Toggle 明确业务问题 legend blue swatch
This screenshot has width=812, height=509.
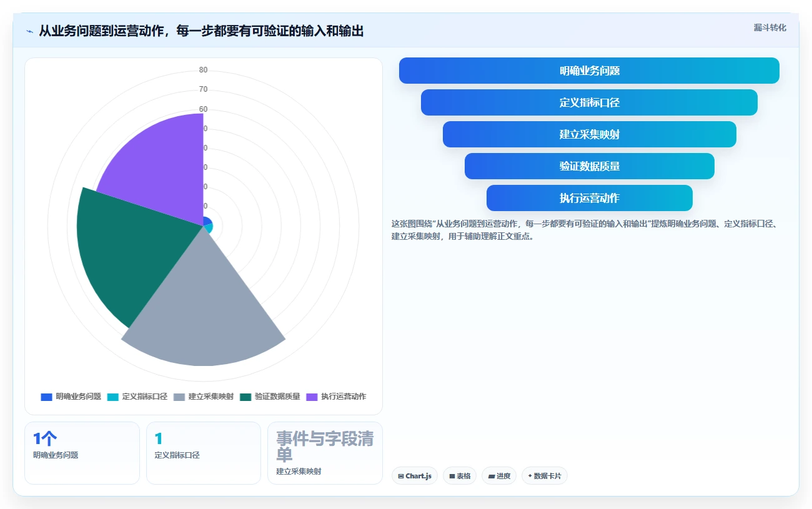[x=46, y=397]
